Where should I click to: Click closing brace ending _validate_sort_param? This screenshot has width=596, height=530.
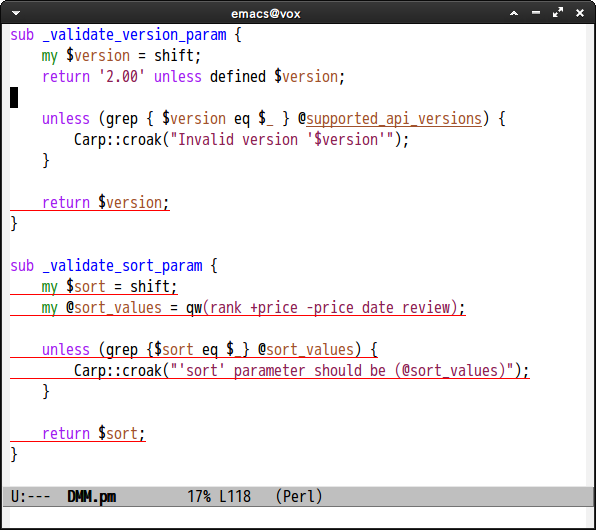pos(14,455)
